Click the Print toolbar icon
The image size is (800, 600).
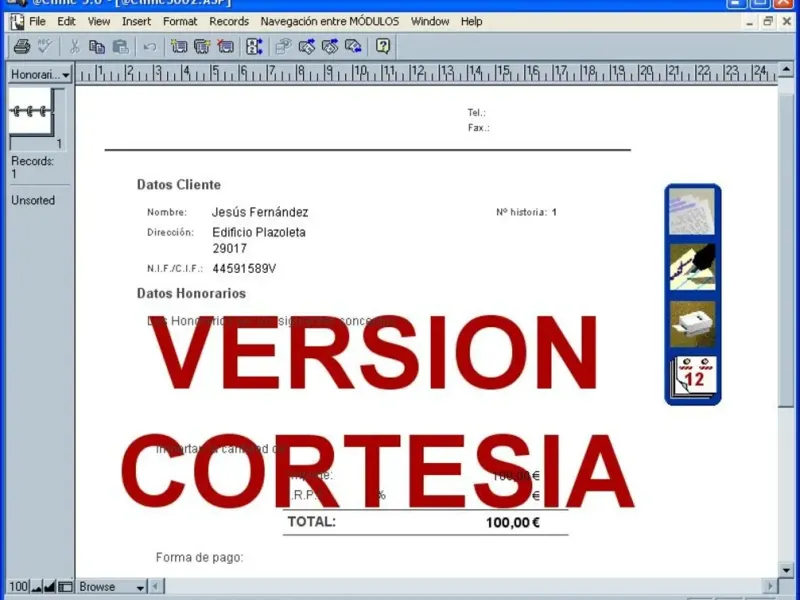pyautogui.click(x=21, y=47)
